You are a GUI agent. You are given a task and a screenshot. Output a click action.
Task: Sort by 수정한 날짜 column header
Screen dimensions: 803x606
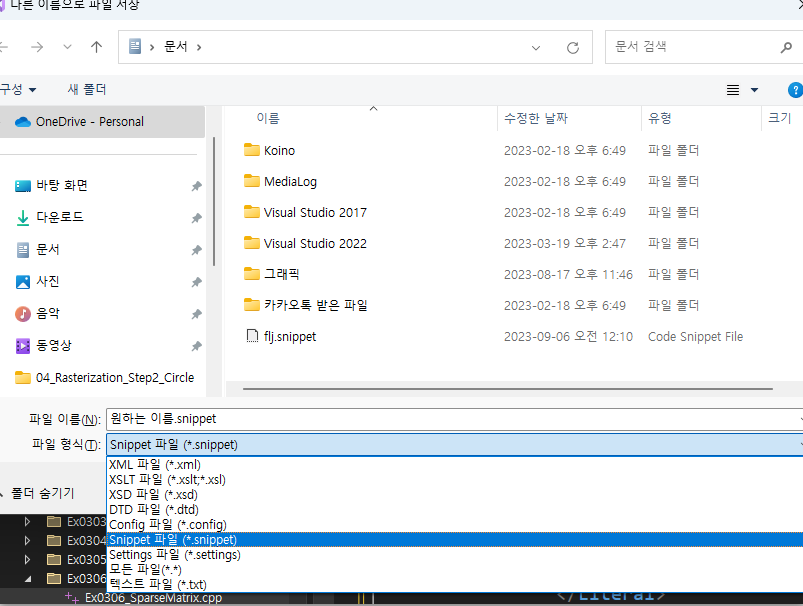click(536, 118)
